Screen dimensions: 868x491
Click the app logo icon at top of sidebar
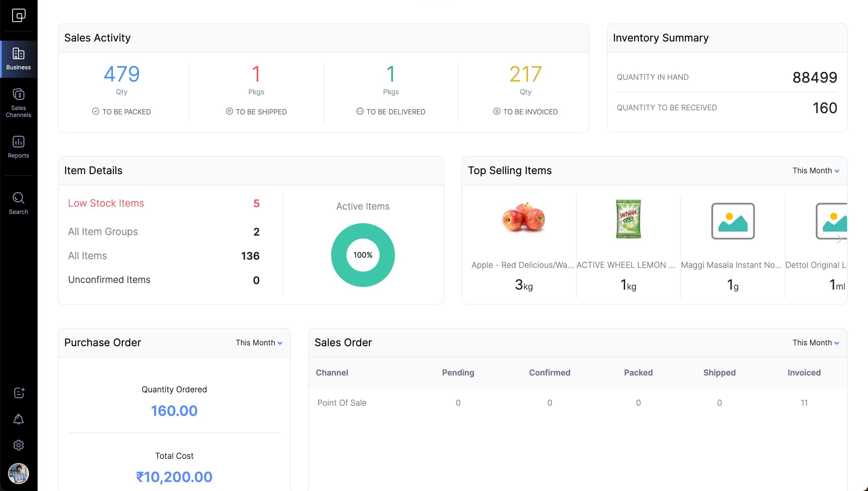[19, 15]
